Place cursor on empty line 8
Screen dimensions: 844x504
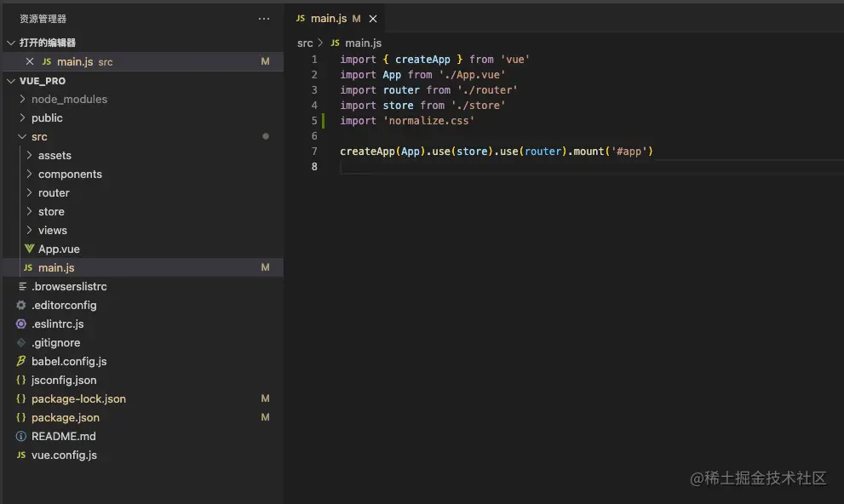[591, 167]
